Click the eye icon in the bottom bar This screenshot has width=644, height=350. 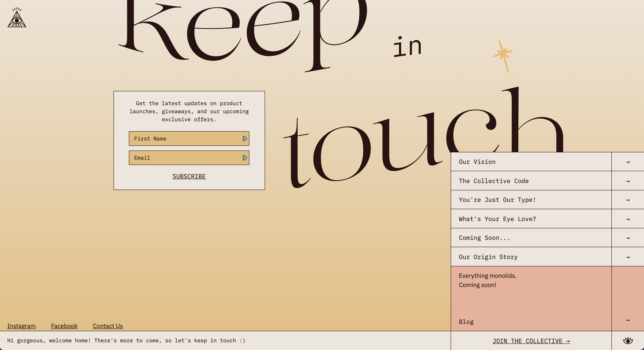click(x=628, y=340)
